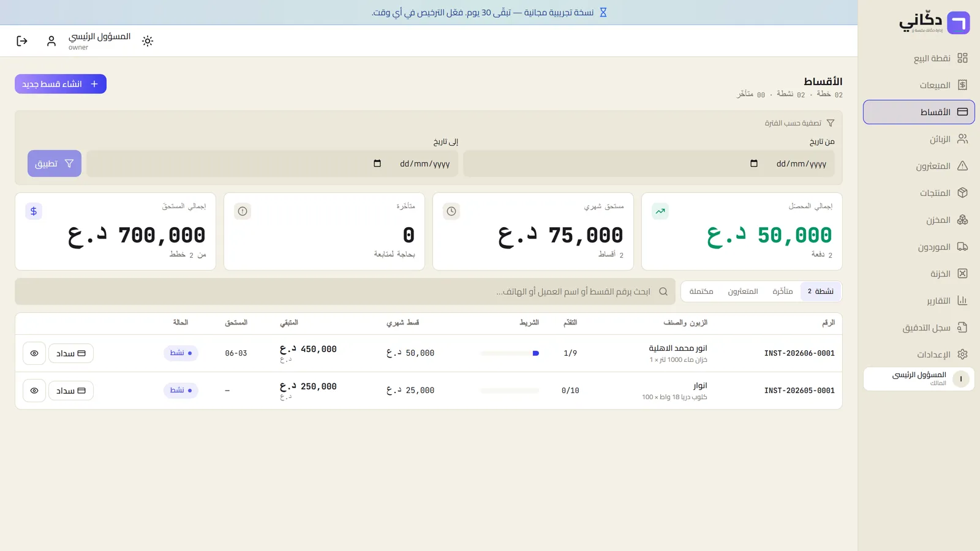The image size is (980, 551).
Task: Click the الإعدادات gear icon in sidebar
Action: coord(962,354)
